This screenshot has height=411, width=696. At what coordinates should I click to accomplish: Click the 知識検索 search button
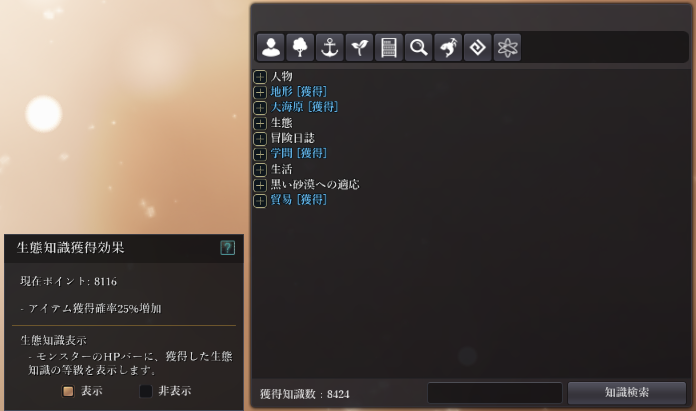tap(627, 392)
